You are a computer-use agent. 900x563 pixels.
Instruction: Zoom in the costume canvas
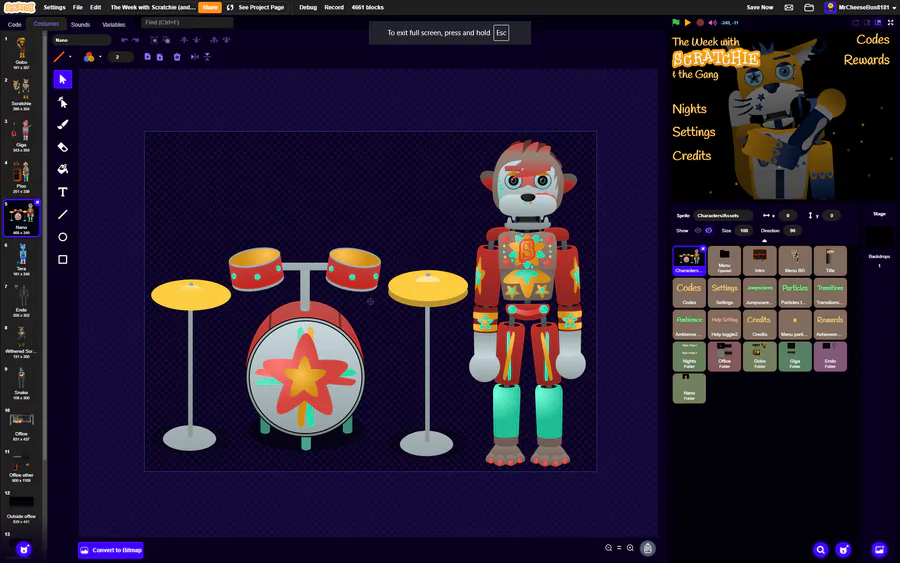point(630,548)
